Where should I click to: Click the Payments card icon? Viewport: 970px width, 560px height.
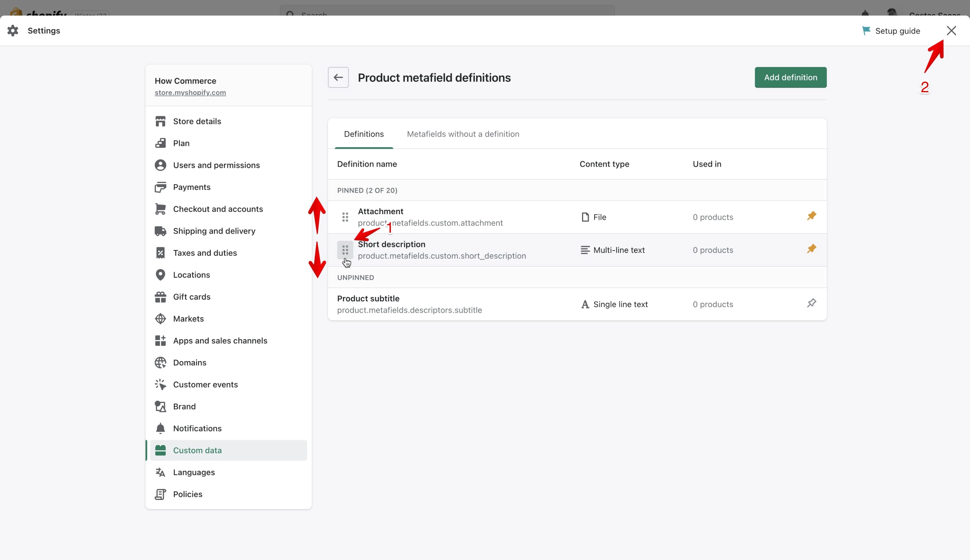click(160, 187)
